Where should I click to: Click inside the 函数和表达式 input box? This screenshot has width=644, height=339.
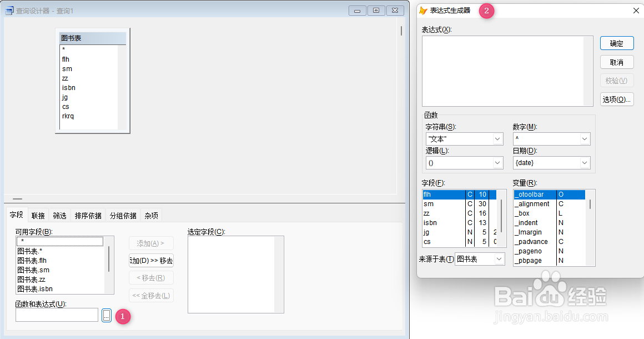pos(56,316)
